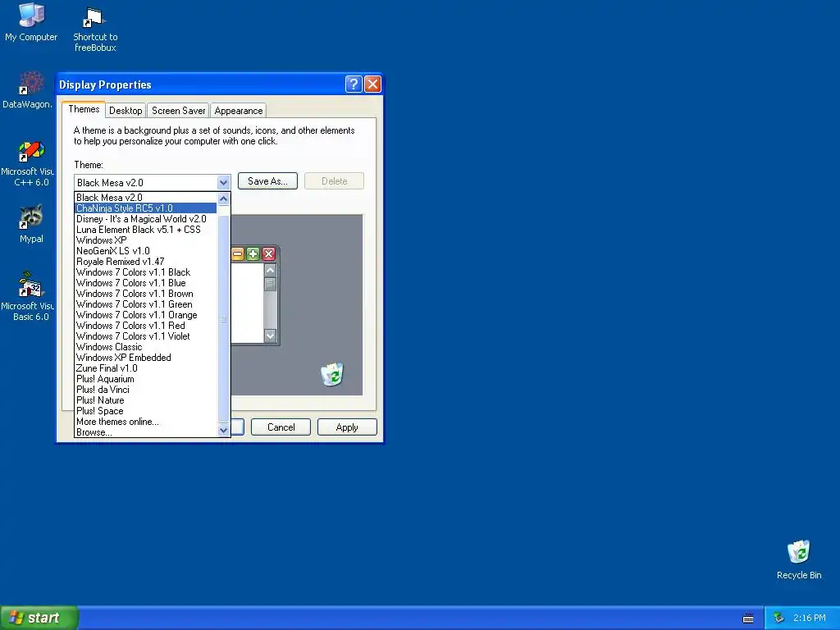Click theme list scrollbar down arrow

(223, 430)
